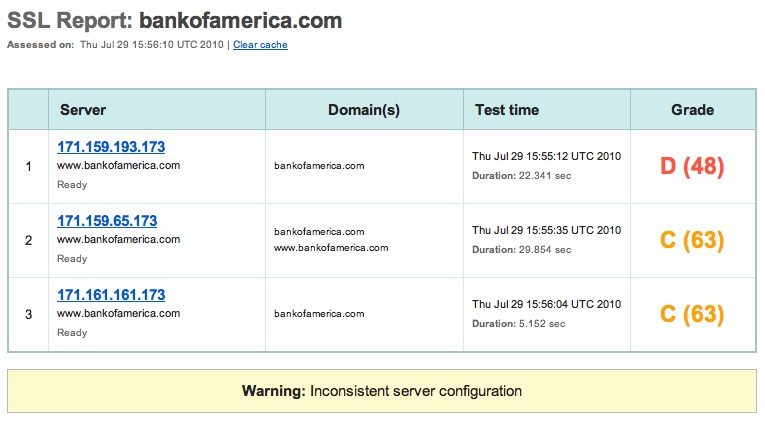
Task: Select the row number 3 cell
Action: coord(28,314)
